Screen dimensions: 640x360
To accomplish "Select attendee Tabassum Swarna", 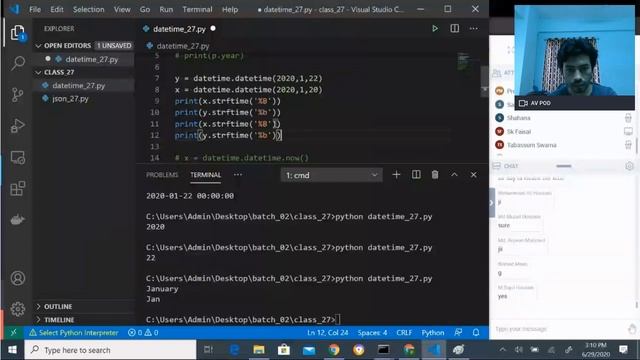I will click(x=531, y=145).
